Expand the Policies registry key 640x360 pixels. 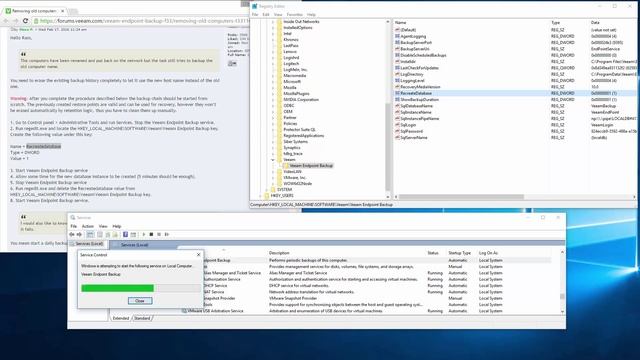point(273,124)
